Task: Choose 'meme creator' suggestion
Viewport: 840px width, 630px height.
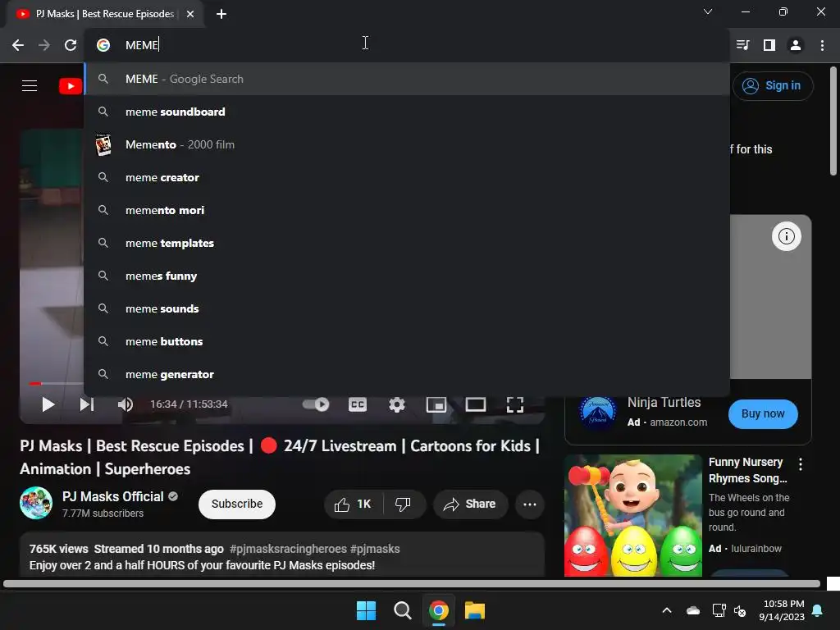Action: (x=407, y=177)
